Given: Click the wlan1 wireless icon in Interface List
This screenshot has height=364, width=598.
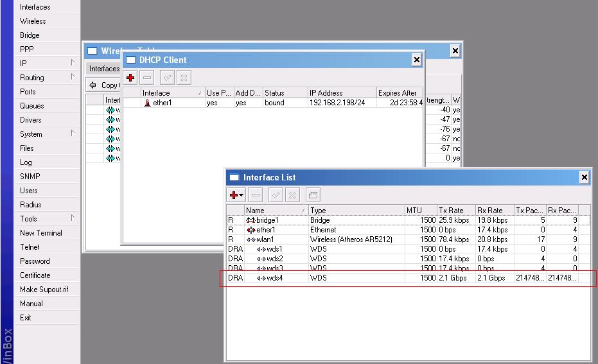Looking at the screenshot, I should point(251,239).
